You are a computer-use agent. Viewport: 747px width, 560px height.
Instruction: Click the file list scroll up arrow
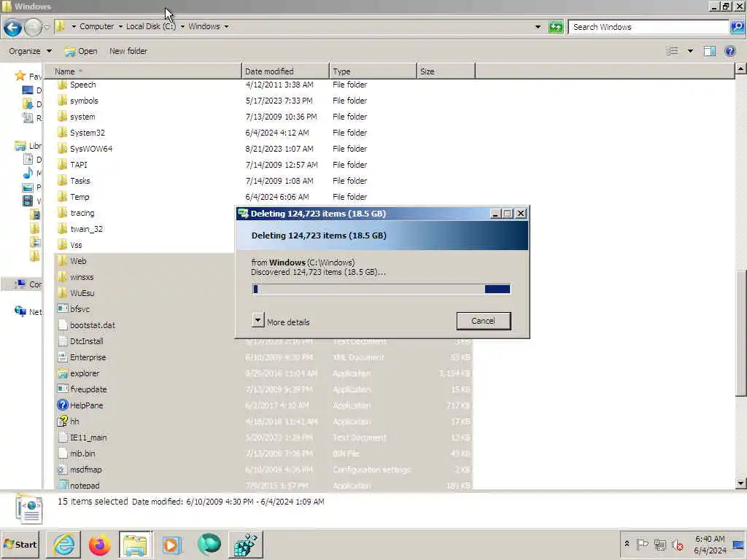point(740,69)
